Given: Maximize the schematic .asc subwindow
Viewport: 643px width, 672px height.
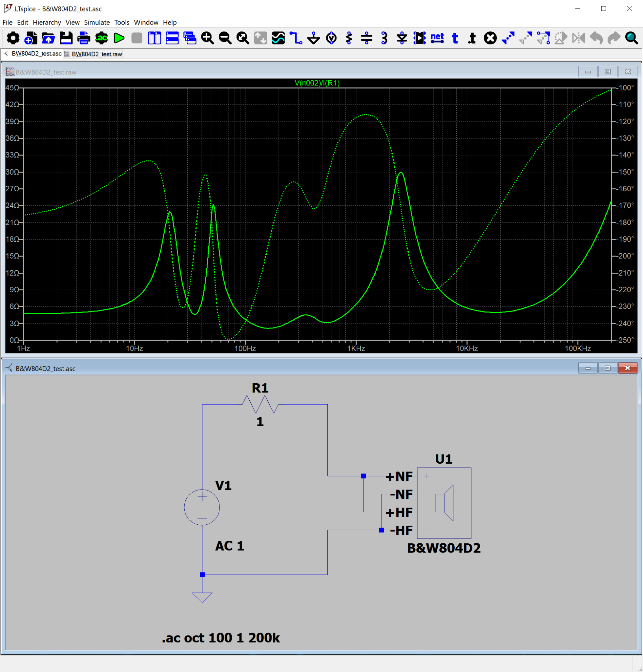Looking at the screenshot, I should point(608,368).
